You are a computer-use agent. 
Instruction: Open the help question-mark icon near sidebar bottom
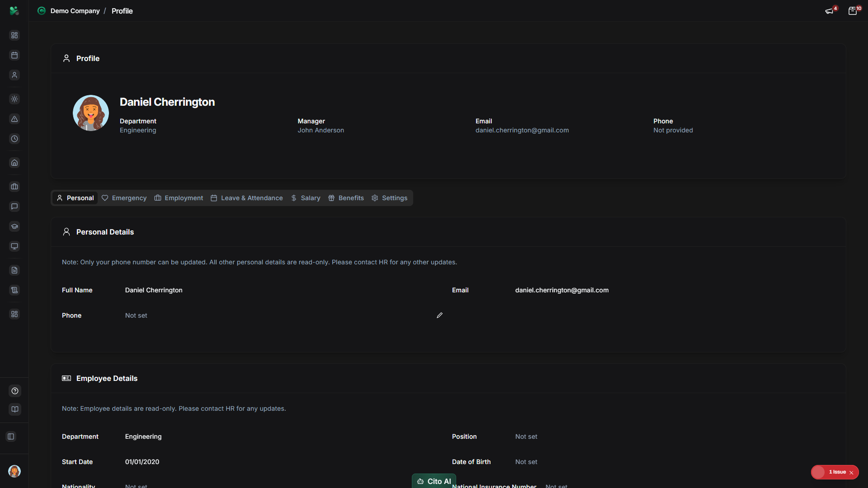pos(14,391)
